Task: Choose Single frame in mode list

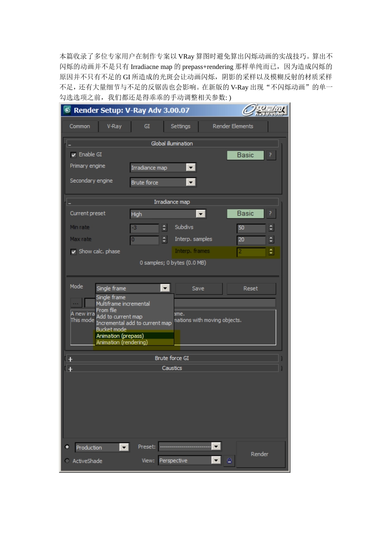Action: pyautogui.click(x=135, y=297)
